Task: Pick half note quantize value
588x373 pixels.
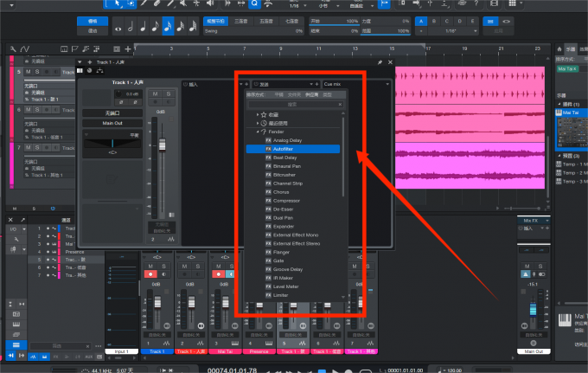Action: click(131, 26)
